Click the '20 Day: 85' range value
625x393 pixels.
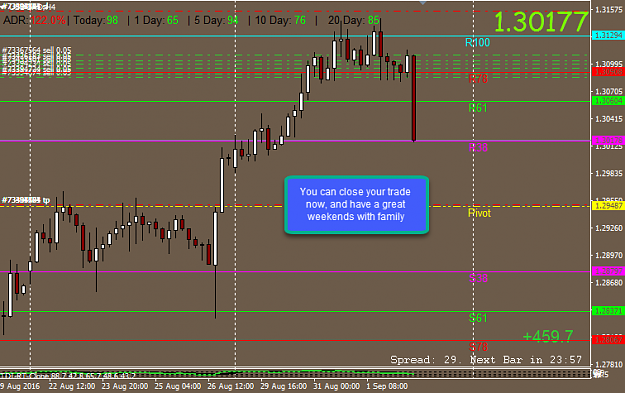pos(354,20)
